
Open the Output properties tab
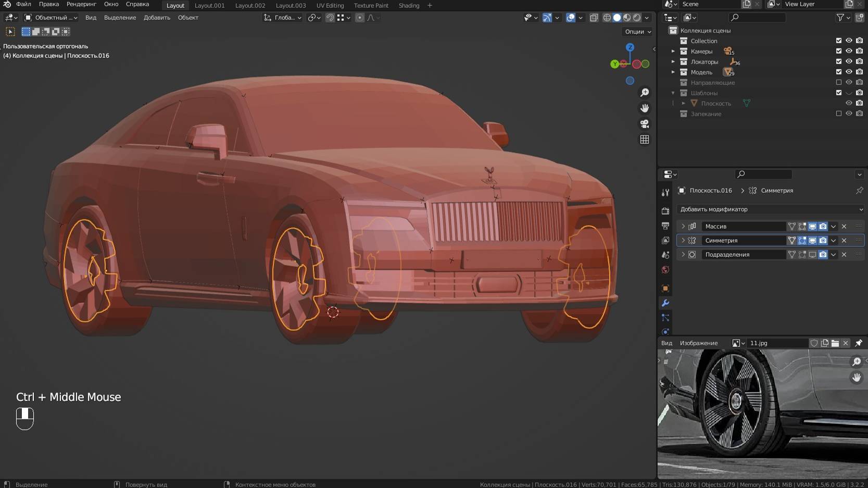pos(665,226)
